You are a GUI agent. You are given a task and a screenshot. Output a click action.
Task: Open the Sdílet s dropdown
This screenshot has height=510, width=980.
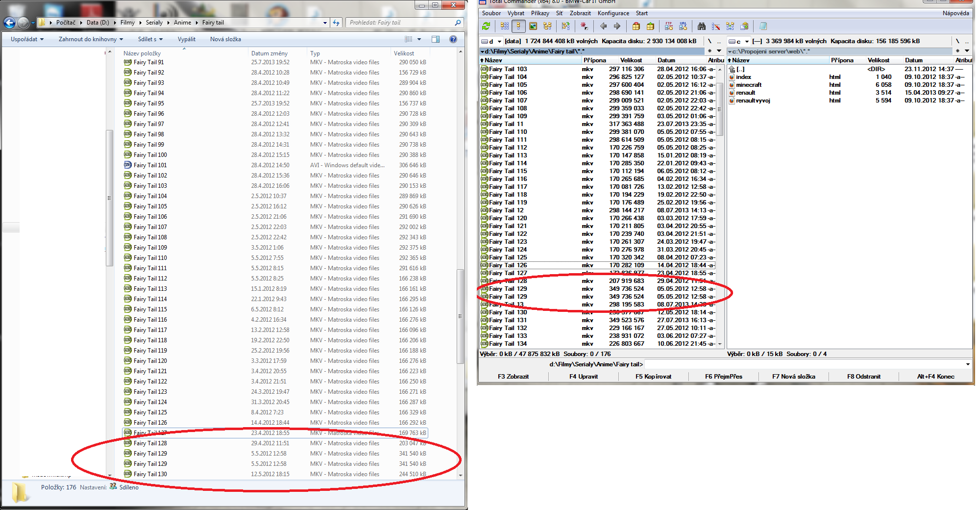coord(150,39)
